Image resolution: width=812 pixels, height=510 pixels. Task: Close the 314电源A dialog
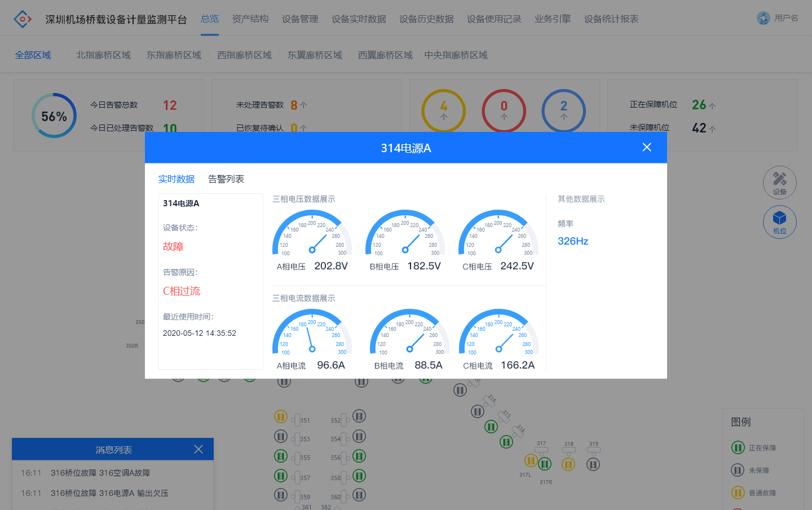coord(647,147)
